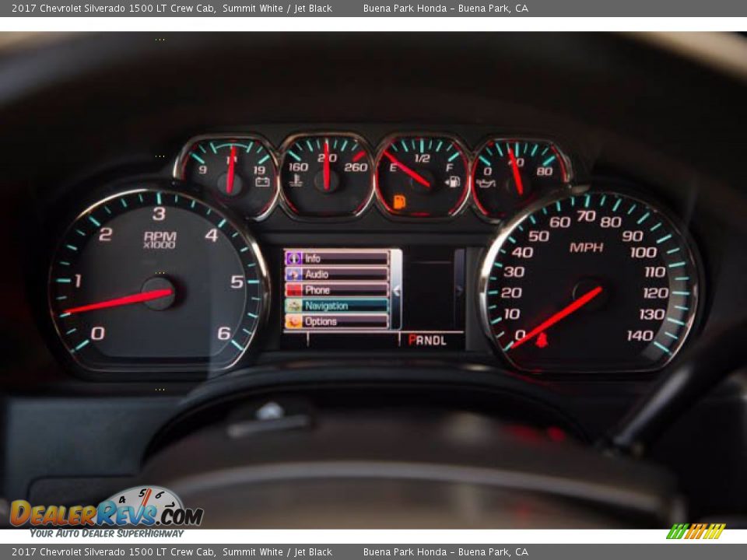Click the PRNDL gear indicator
The width and height of the screenshot is (747, 560).
coord(427,340)
